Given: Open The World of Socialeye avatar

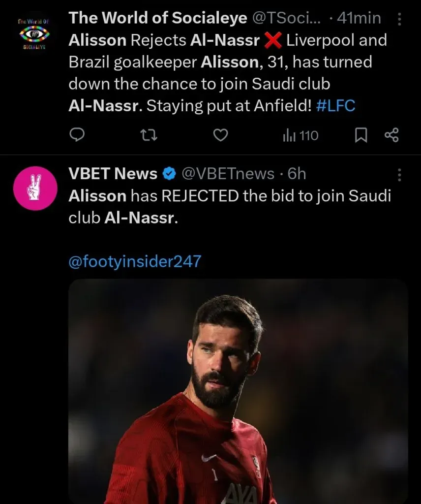Looking at the screenshot, I should click(33, 33).
